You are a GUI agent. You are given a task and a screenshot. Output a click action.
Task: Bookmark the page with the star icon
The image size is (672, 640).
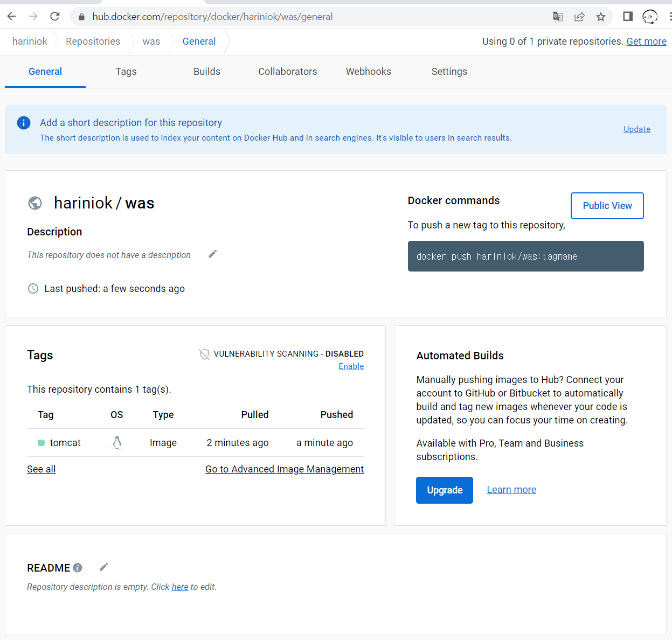point(601,17)
